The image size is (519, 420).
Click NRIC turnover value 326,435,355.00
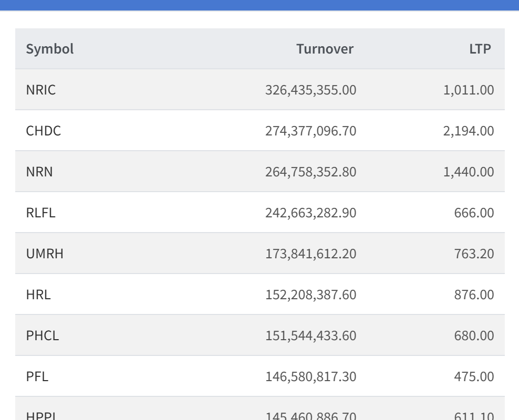coord(311,90)
